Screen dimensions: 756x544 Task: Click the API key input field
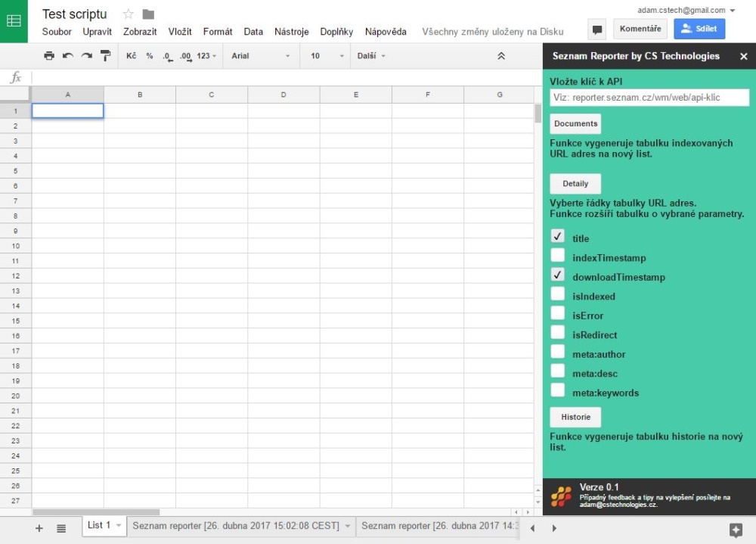pyautogui.click(x=649, y=98)
